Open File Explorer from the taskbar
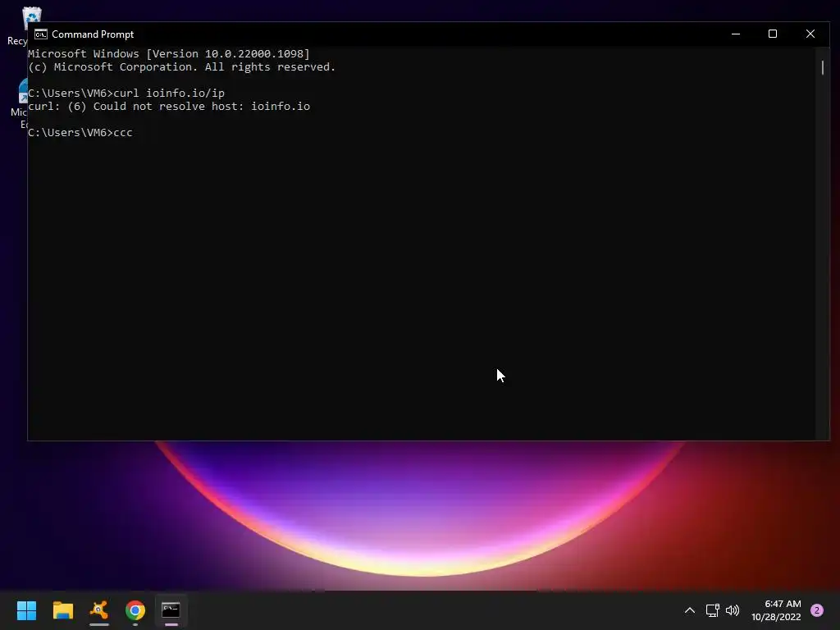 [x=62, y=610]
